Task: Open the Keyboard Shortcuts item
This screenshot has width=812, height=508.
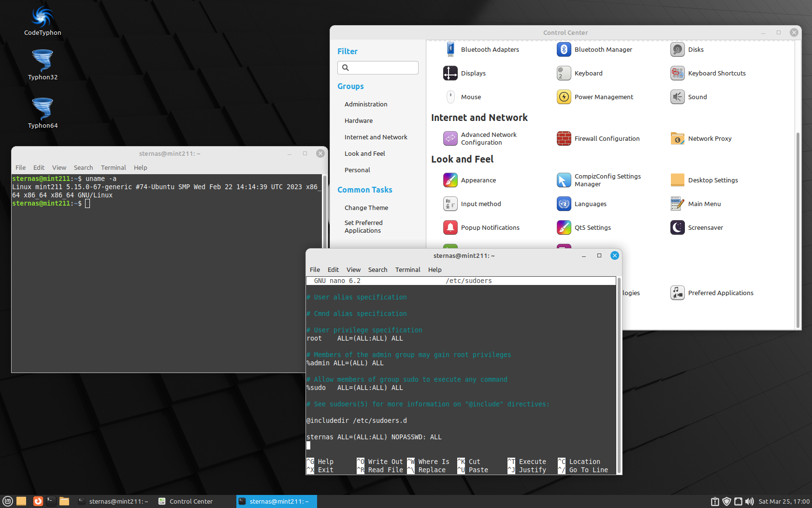Action: [x=677, y=73]
